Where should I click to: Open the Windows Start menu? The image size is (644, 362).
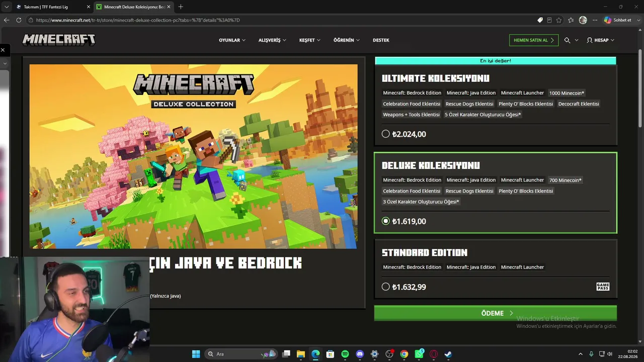pos(196,354)
